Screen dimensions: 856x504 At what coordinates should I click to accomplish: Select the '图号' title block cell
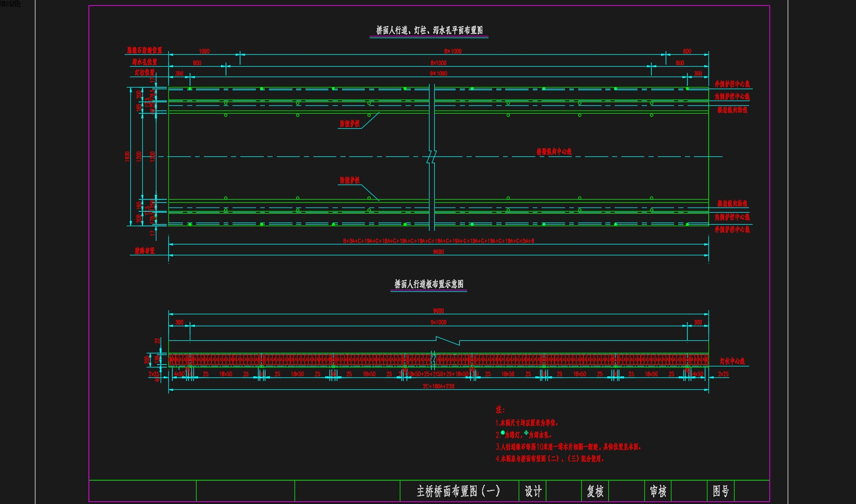[x=721, y=491]
